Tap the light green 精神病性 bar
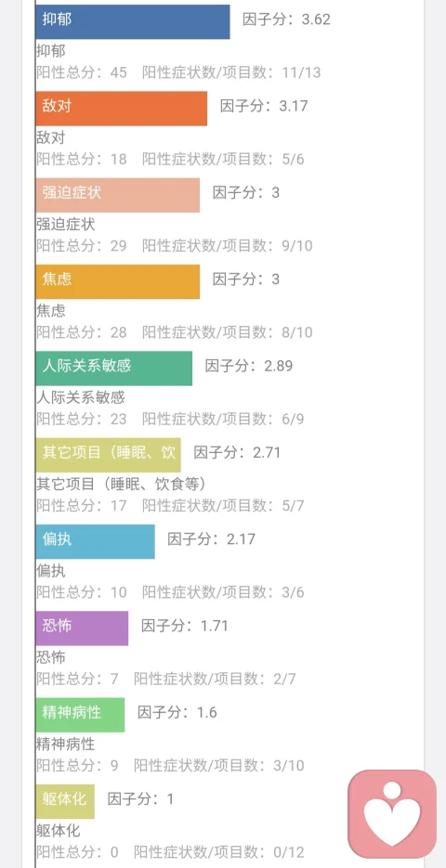This screenshot has width=446, height=868. [x=80, y=715]
